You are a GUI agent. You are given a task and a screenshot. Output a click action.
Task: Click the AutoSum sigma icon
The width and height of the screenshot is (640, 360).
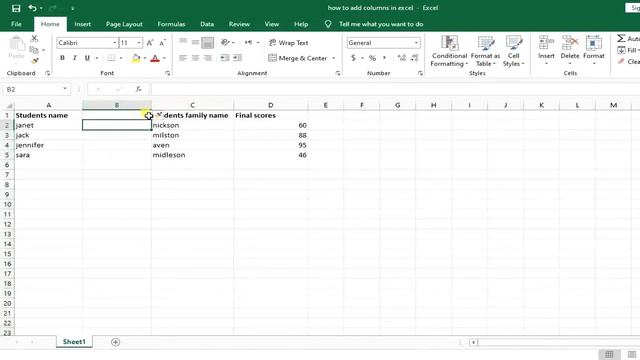[621, 38]
